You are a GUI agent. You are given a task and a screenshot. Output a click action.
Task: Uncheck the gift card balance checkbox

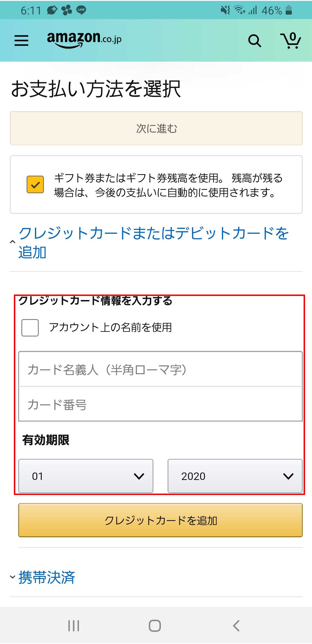coord(35,184)
